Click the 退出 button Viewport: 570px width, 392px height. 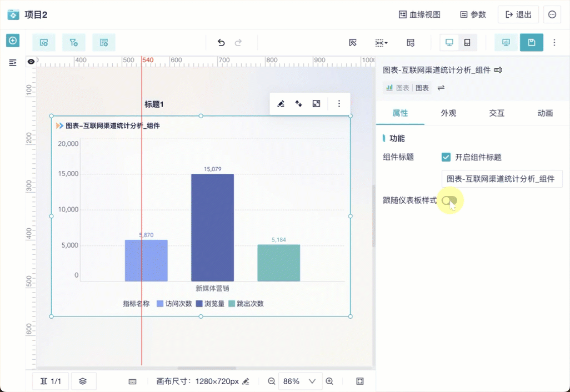(x=518, y=14)
